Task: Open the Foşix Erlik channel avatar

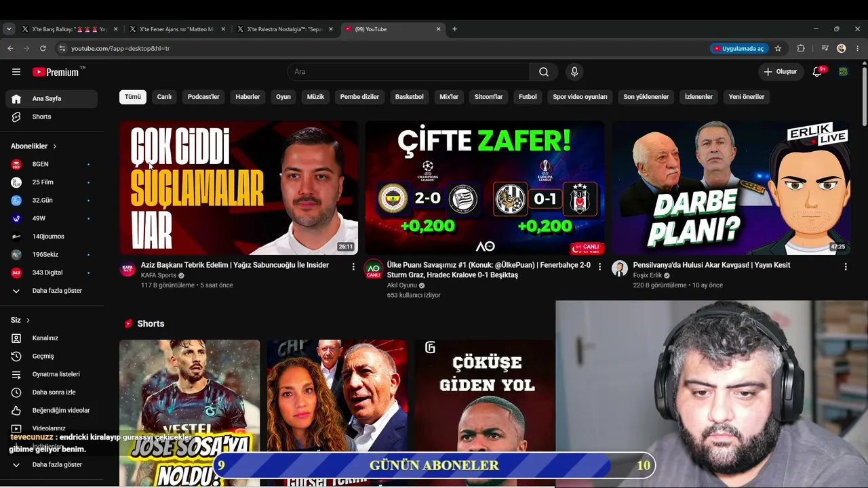Action: click(x=620, y=268)
